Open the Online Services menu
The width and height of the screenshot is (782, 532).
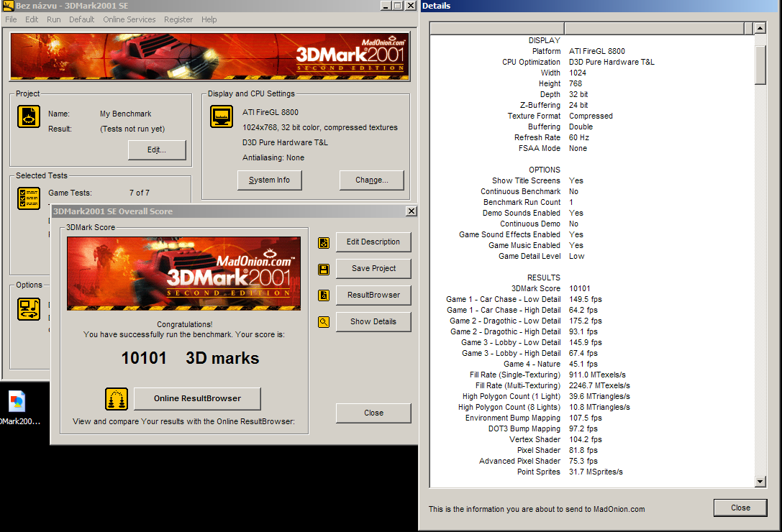point(129,19)
